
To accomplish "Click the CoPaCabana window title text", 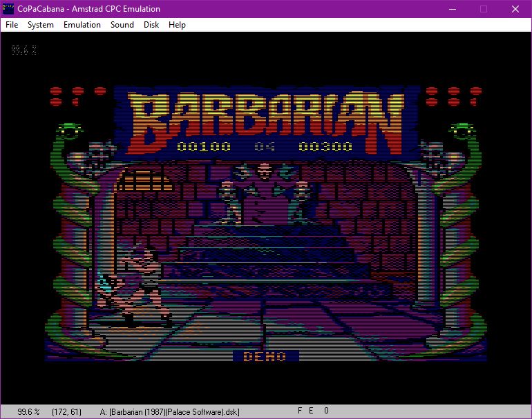I will (89, 9).
